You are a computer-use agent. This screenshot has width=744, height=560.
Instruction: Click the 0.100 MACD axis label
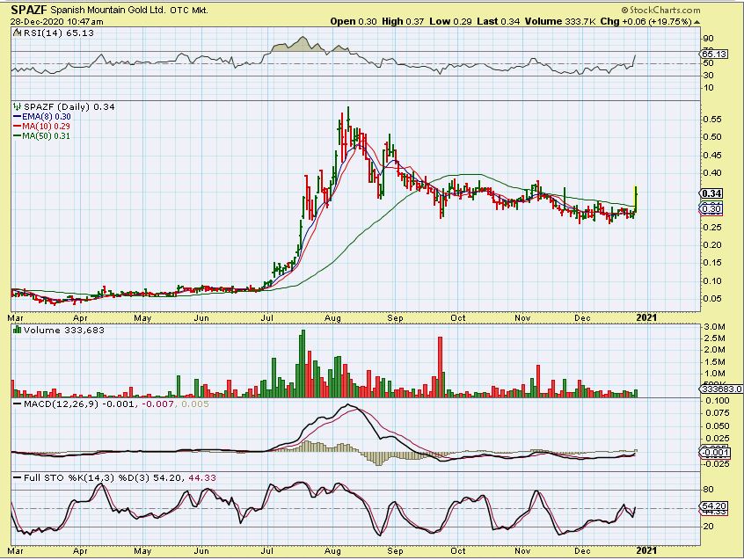[716, 401]
